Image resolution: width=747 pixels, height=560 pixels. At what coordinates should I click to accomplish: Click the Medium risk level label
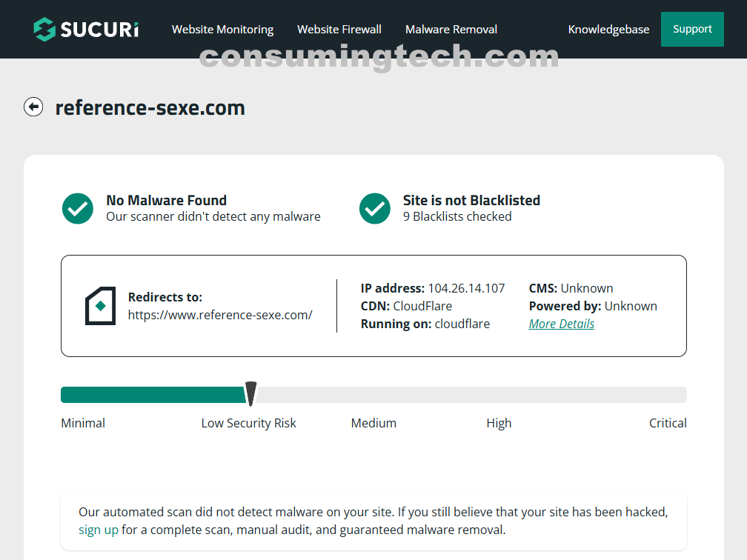pyautogui.click(x=373, y=423)
